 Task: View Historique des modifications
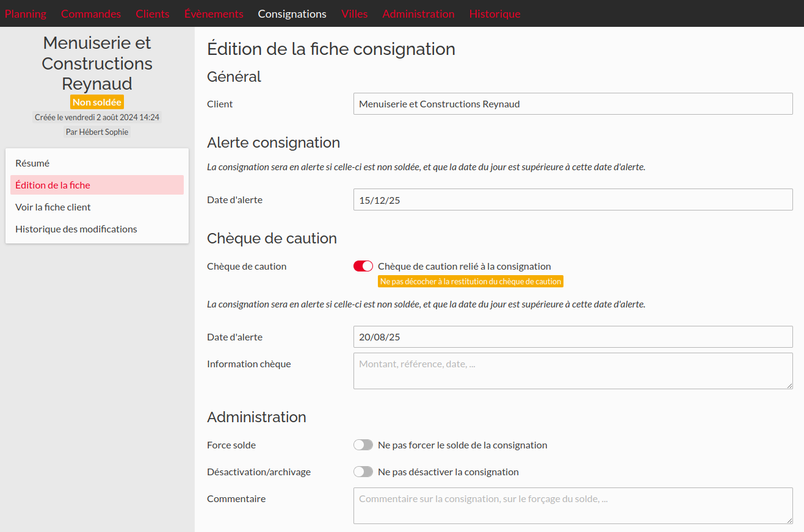pyautogui.click(x=76, y=229)
